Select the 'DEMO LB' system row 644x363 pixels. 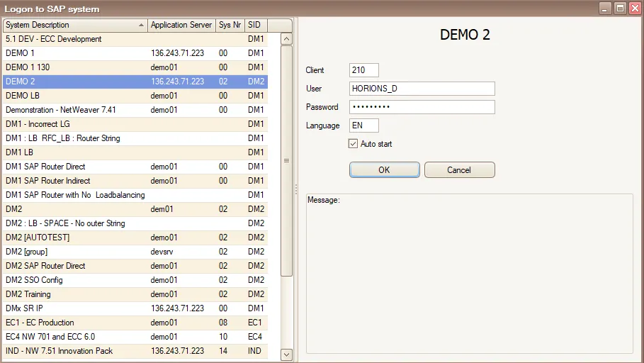pyautogui.click(x=135, y=96)
